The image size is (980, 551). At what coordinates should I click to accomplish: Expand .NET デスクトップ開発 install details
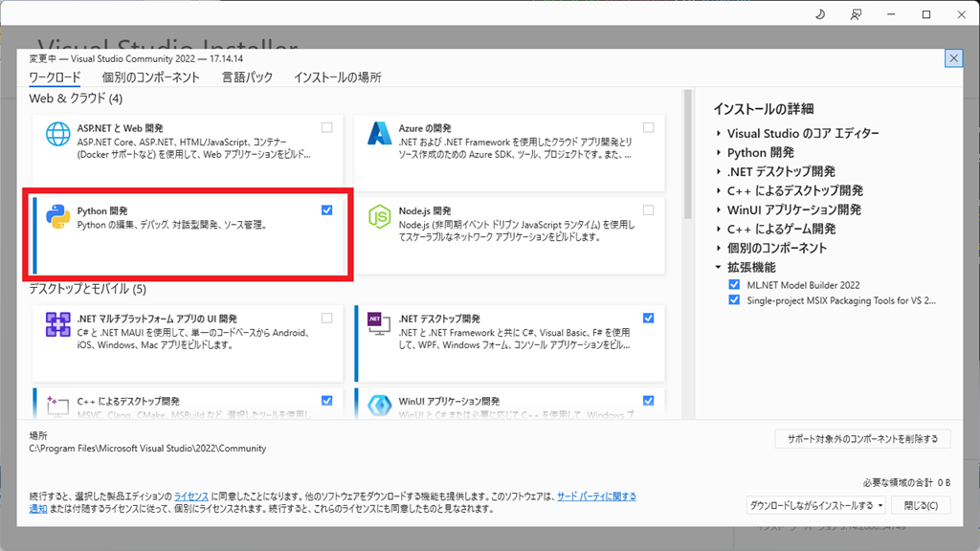pyautogui.click(x=719, y=171)
